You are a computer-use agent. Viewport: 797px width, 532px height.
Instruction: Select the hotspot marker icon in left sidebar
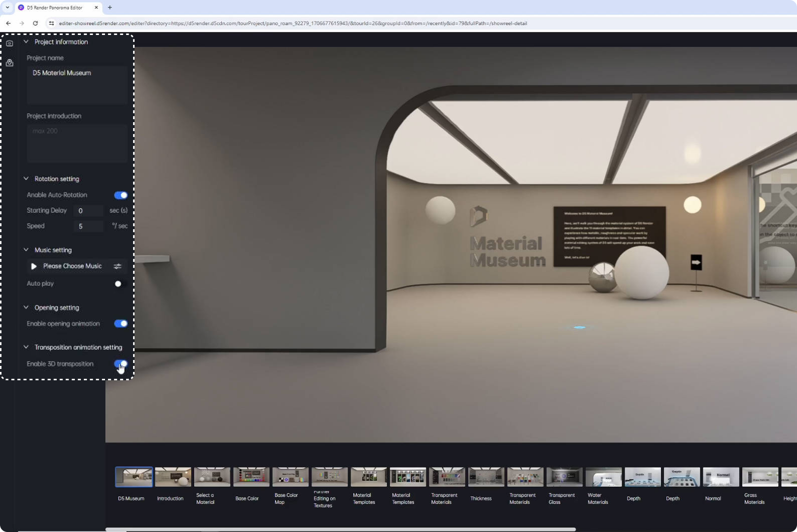point(9,63)
